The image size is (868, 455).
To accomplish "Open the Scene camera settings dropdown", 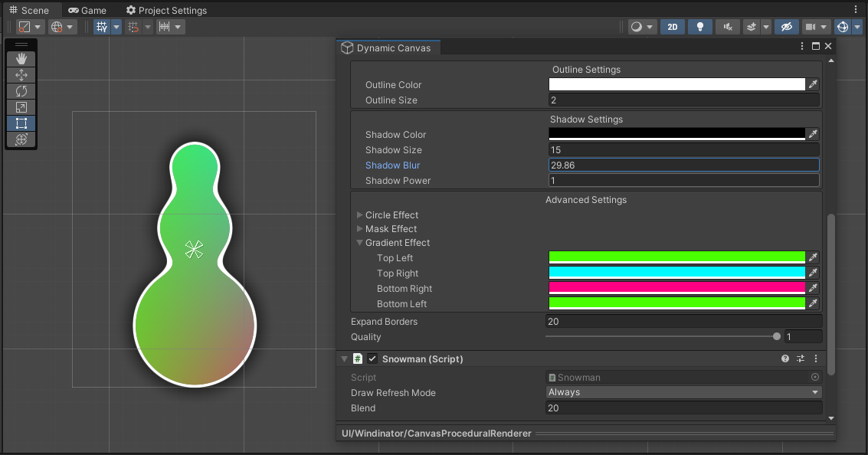I will click(x=817, y=27).
